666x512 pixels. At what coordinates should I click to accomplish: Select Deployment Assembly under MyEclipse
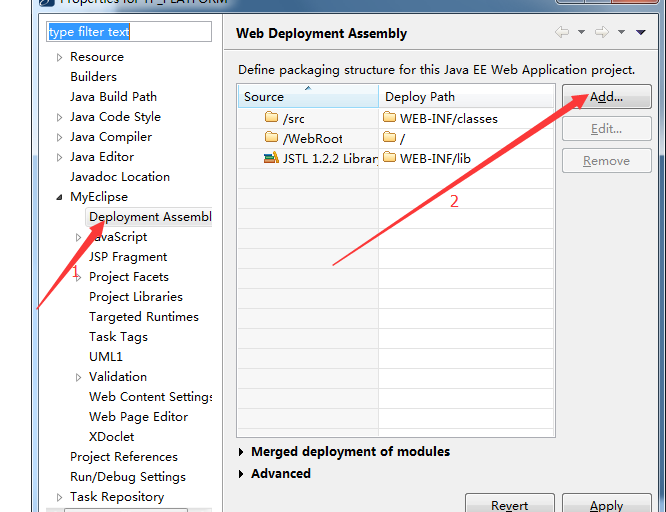150,217
